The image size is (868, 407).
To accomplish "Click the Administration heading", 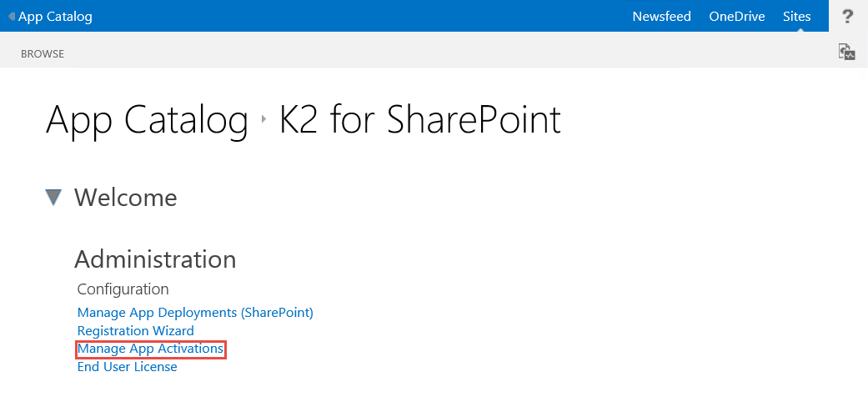I will (155, 259).
